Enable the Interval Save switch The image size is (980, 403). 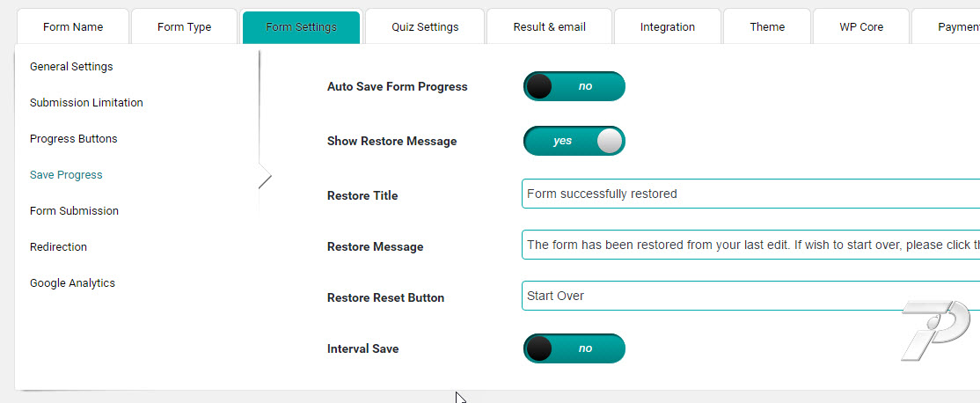(x=574, y=348)
